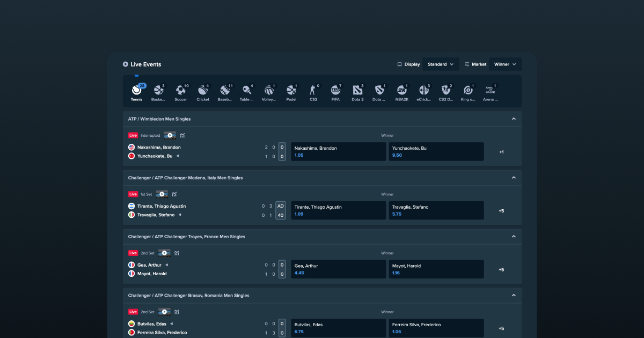Screen dimensions: 644x338
Task: Open the Market Winner dropdown
Action: pos(505,64)
